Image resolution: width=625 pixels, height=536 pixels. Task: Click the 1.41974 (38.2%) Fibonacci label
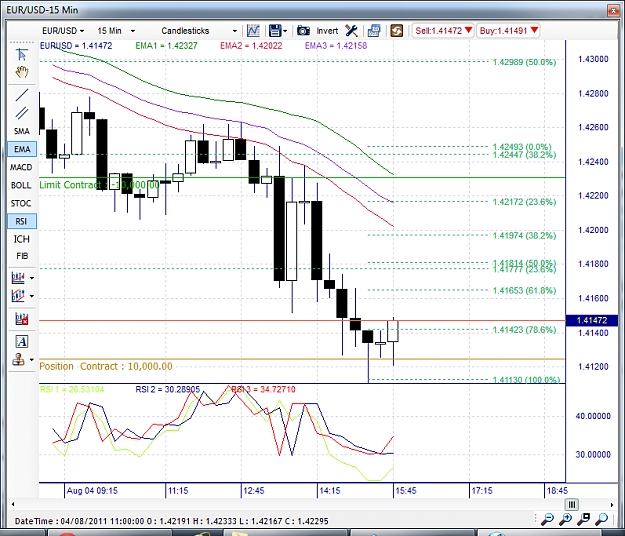point(524,236)
